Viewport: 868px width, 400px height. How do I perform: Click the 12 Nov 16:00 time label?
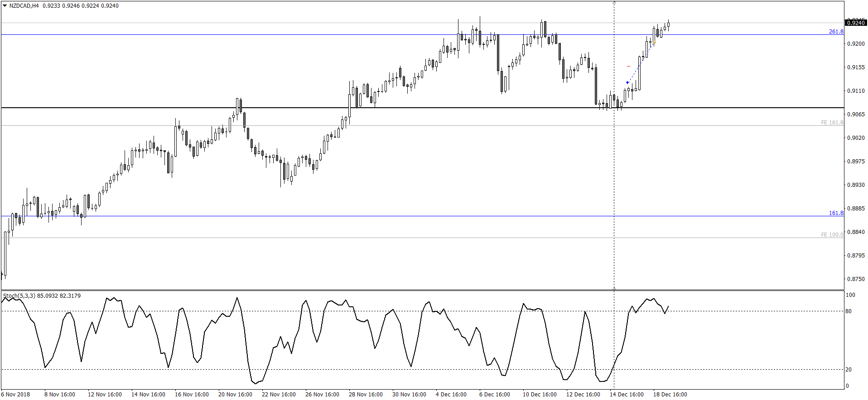(105, 395)
